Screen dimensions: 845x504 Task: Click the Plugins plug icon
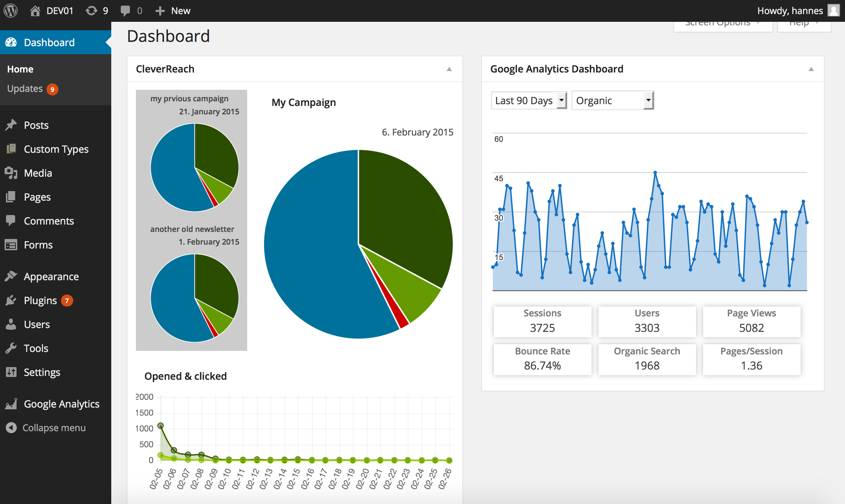(x=11, y=300)
